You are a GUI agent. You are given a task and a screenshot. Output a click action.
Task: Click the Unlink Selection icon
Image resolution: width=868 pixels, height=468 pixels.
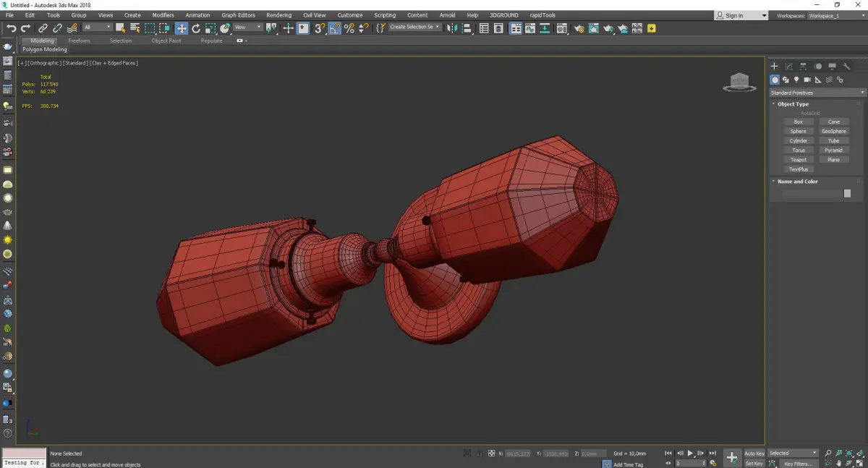(57, 28)
